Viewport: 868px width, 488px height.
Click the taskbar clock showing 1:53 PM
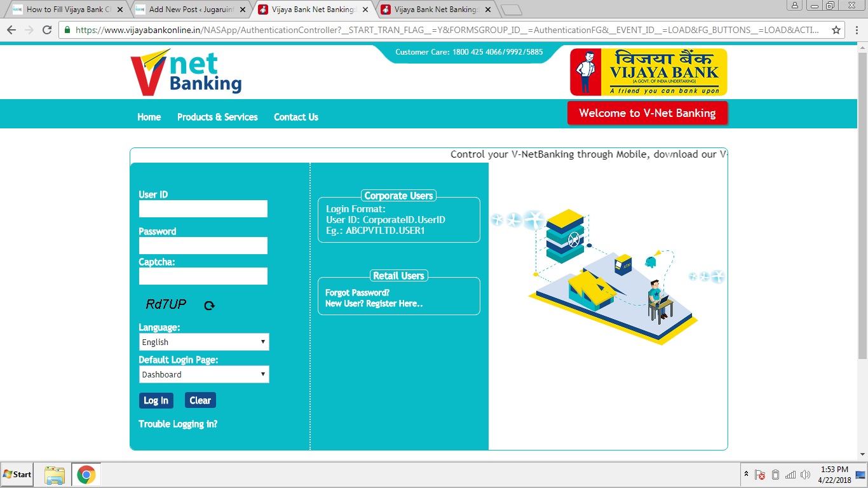tap(834, 475)
